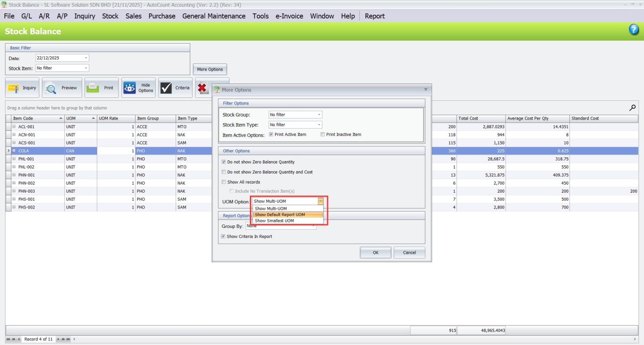
Task: Click the grid search magnifier icon
Action: point(632,108)
